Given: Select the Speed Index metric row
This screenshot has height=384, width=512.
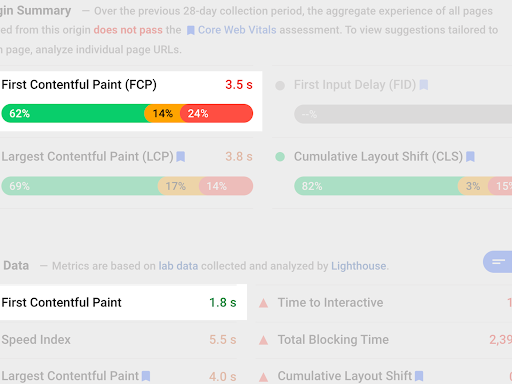Looking at the screenshot, I should click(119, 340).
